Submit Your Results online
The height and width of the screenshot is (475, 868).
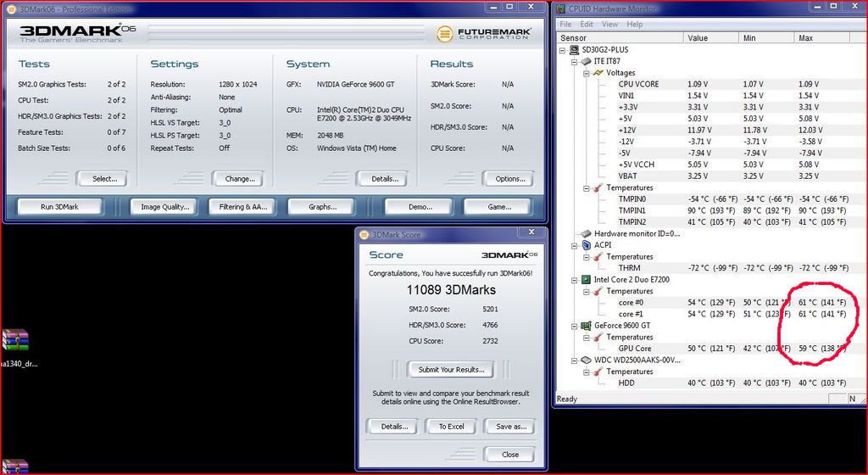point(451,369)
